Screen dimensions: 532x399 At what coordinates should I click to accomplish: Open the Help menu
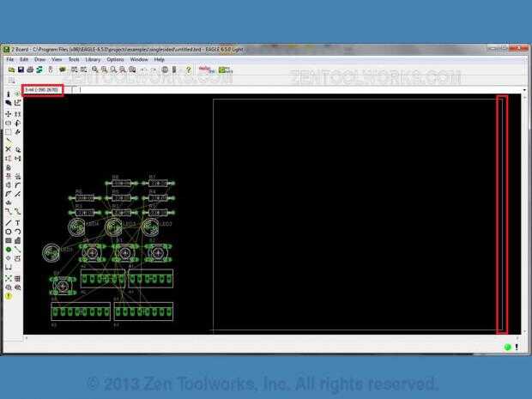tap(159, 59)
